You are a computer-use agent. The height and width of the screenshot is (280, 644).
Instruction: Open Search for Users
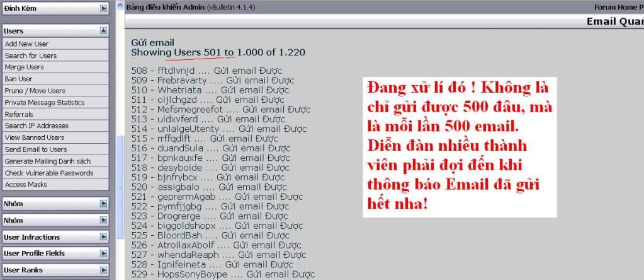tap(31, 55)
